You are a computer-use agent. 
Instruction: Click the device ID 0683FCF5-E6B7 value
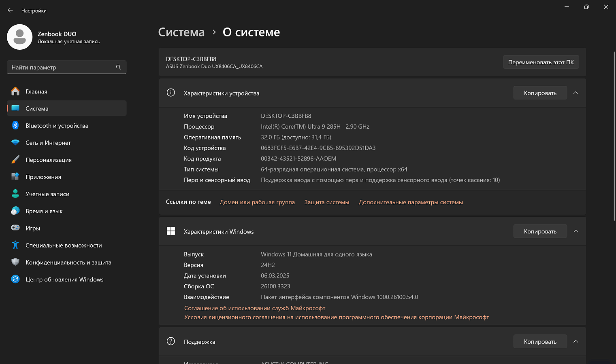click(x=318, y=148)
